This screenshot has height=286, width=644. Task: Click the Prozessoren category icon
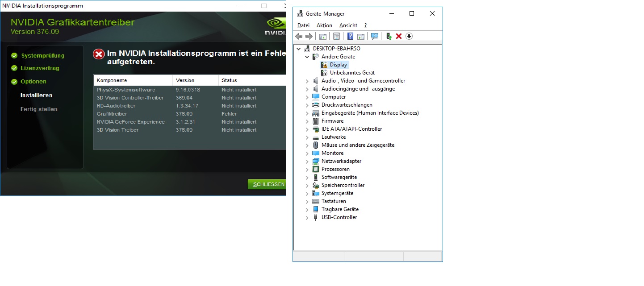316,169
